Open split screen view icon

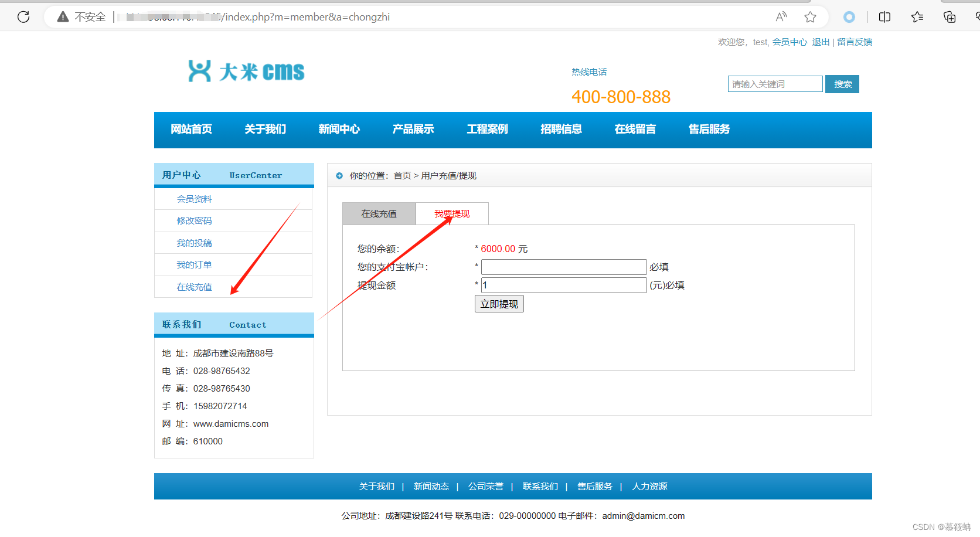(x=884, y=17)
